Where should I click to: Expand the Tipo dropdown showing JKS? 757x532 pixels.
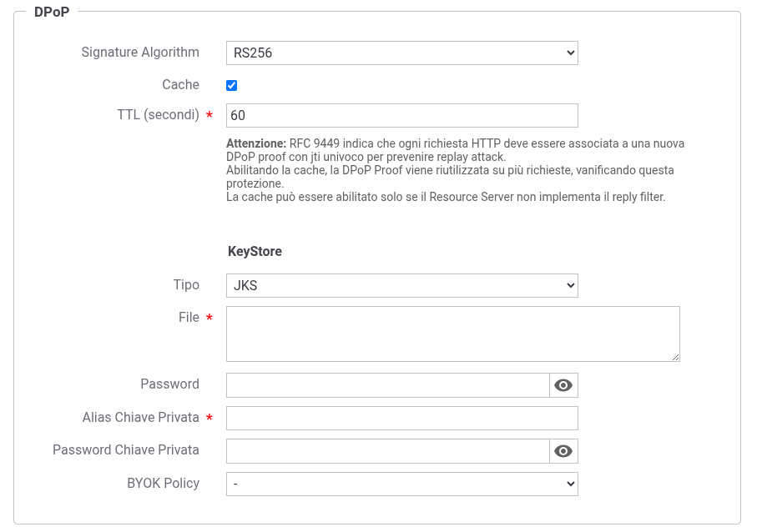point(401,285)
